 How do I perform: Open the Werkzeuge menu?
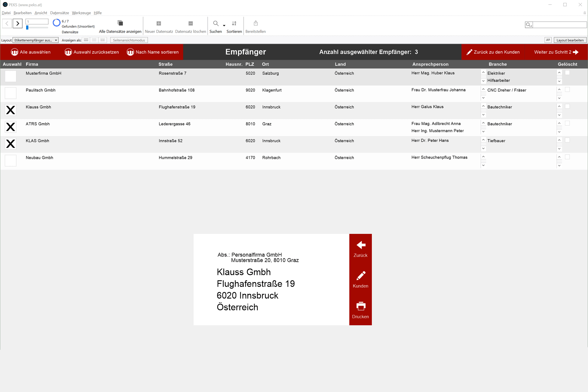81,13
